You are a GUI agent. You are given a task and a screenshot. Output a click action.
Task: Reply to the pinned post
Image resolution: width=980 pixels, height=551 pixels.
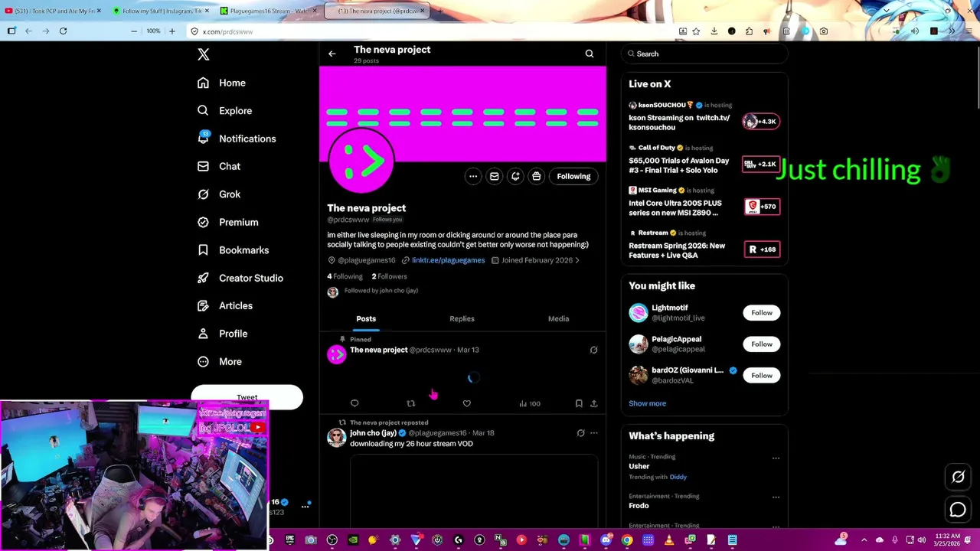[x=354, y=403]
